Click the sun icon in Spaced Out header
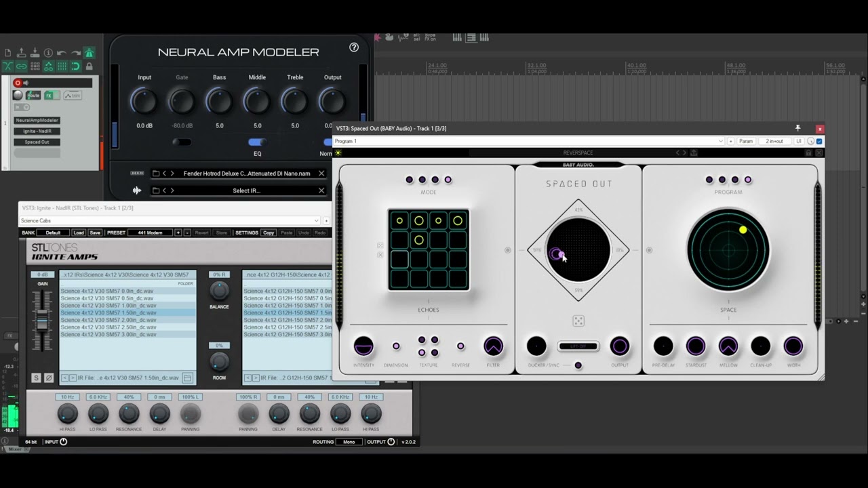868x488 pixels. (338, 152)
